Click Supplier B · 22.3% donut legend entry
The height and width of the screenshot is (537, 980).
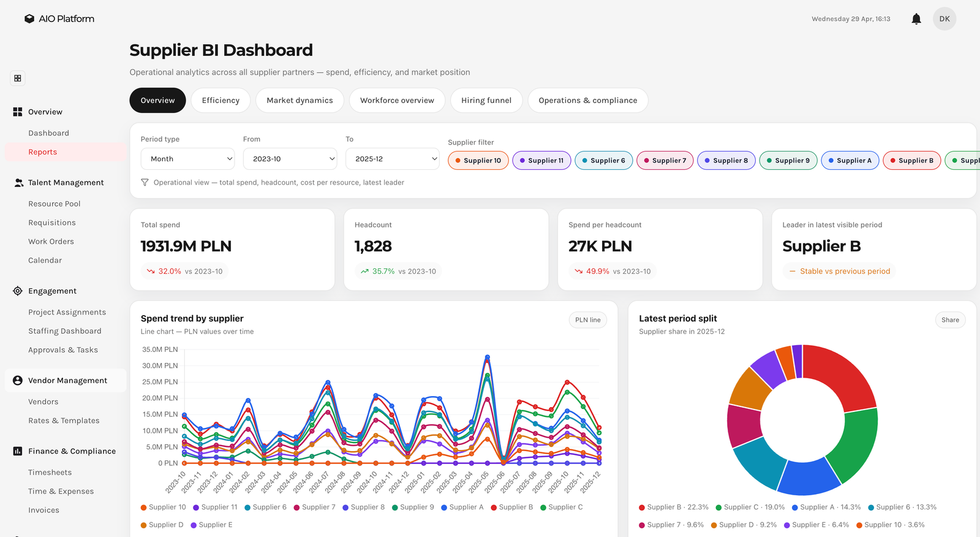pos(674,508)
